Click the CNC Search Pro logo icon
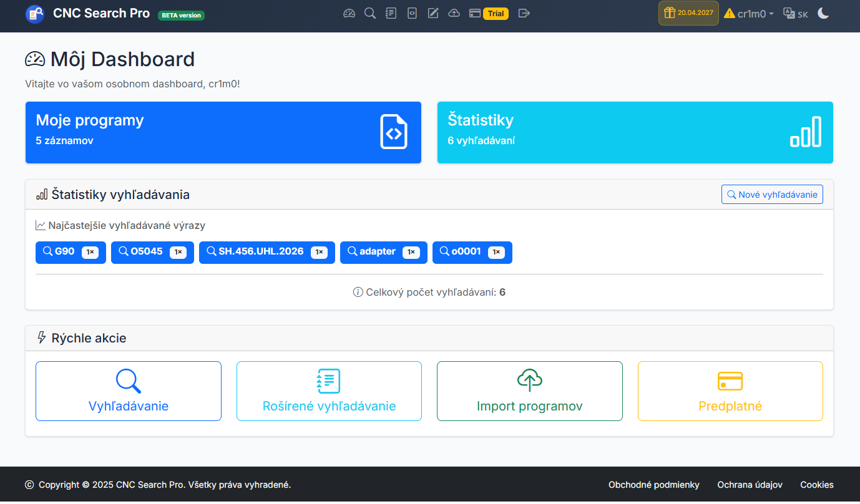Image resolution: width=860 pixels, height=504 pixels. (35, 14)
